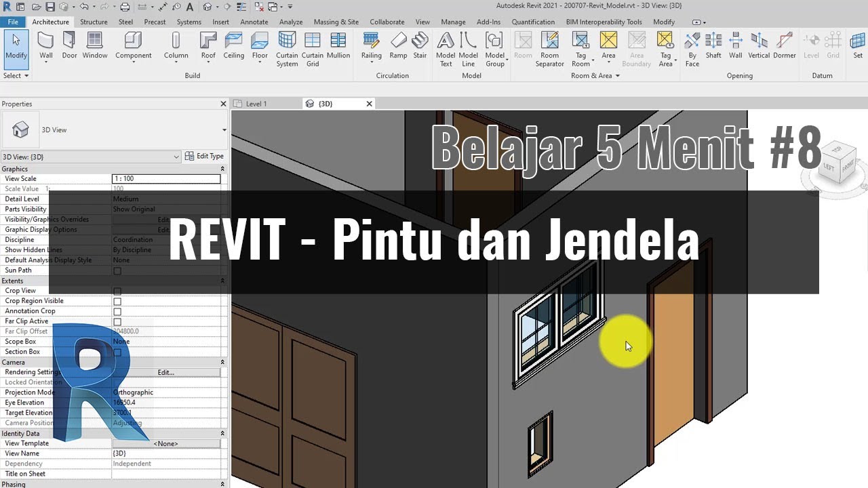Screen dimensions: 868x488
Task: Select the Wall opening tool
Action: click(736, 46)
